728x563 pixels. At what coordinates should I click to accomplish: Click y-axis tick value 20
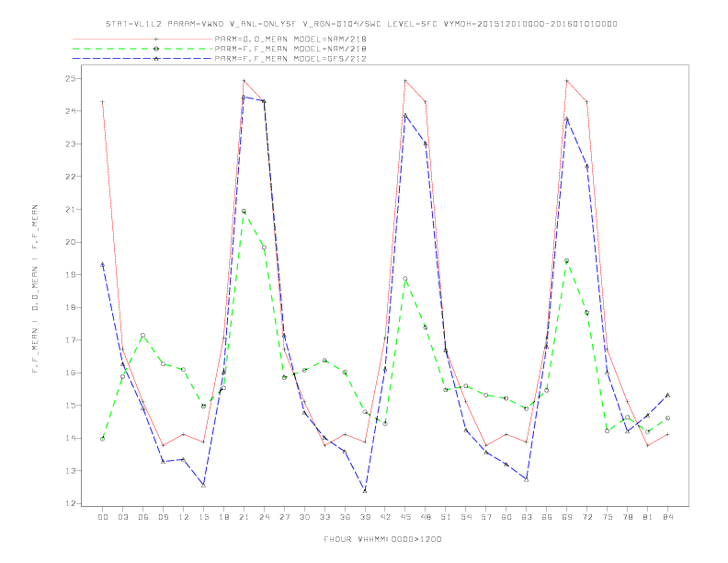70,242
